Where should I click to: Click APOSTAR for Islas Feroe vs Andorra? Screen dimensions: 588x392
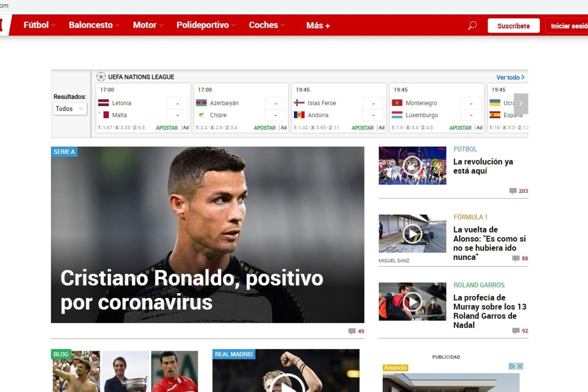pyautogui.click(x=363, y=128)
